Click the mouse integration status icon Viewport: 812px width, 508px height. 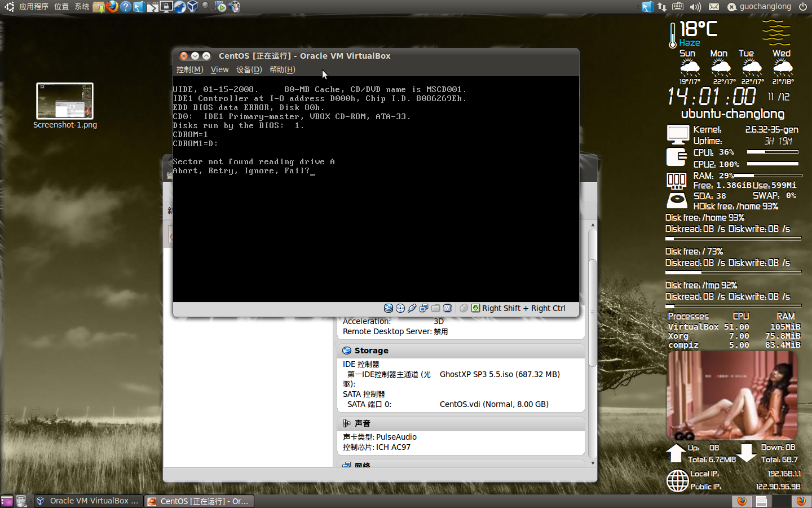464,308
